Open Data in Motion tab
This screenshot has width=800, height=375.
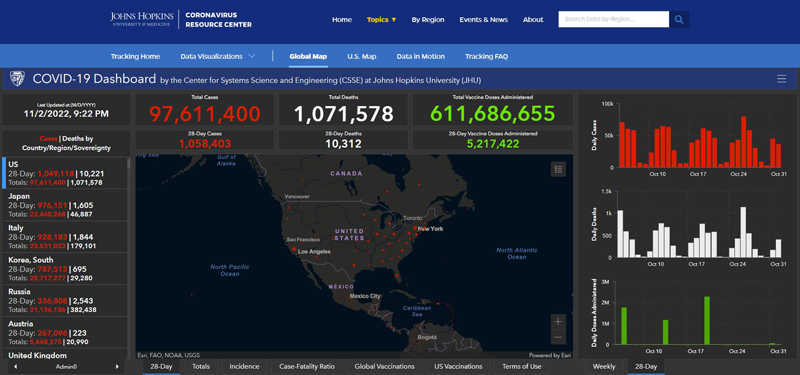coord(420,56)
